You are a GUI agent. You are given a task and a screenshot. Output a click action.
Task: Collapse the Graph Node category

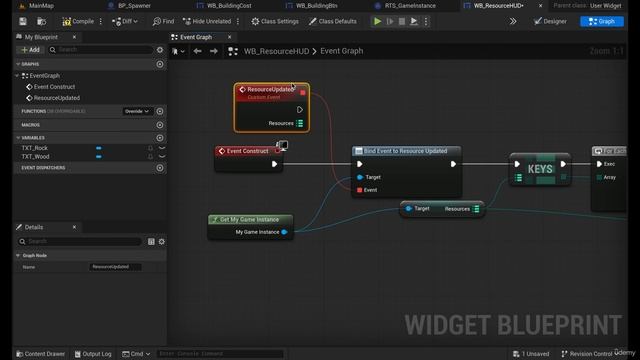point(18,256)
